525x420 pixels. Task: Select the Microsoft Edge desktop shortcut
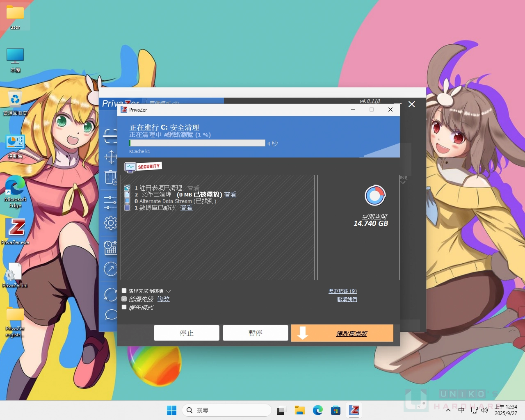point(15,192)
